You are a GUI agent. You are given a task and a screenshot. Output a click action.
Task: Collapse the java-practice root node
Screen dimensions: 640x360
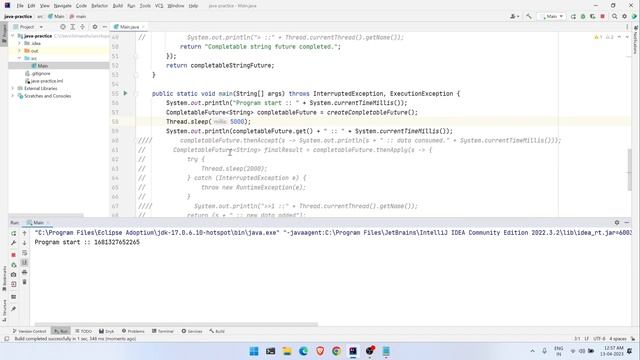[13, 36]
